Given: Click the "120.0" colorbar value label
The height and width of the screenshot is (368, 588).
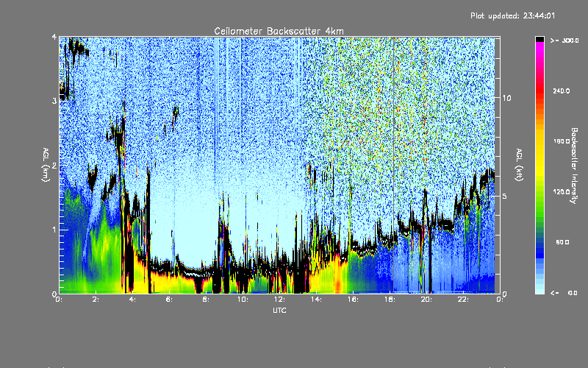Looking at the screenshot, I should click(x=562, y=191).
